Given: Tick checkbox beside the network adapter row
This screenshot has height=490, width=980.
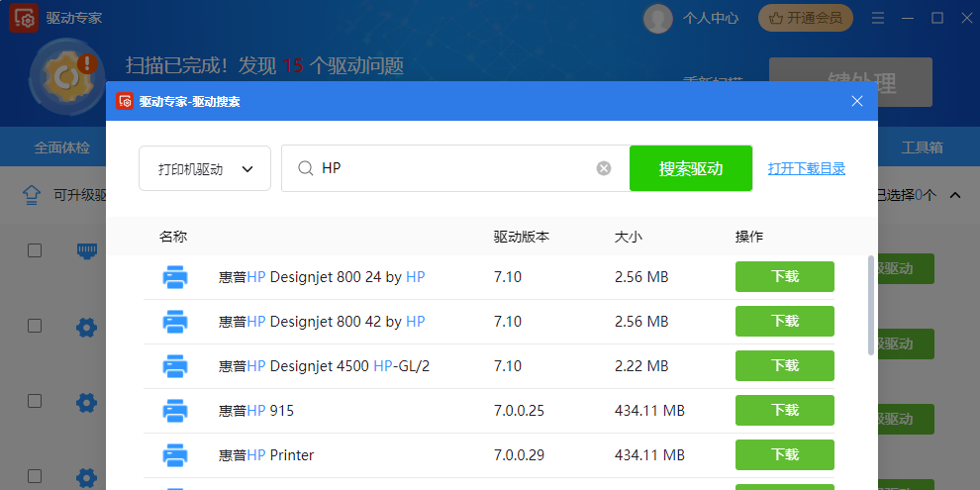Looking at the screenshot, I should click(35, 250).
